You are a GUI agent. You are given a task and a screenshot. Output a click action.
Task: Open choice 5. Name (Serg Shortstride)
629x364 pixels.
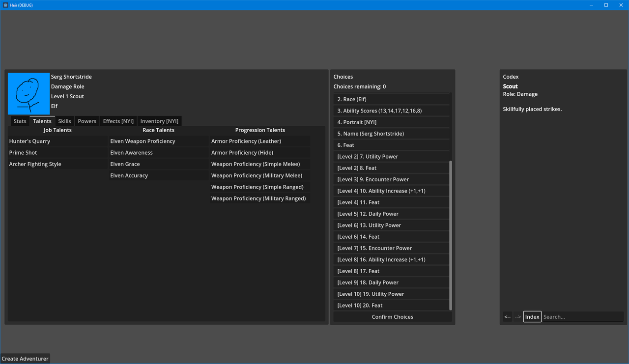(x=391, y=134)
